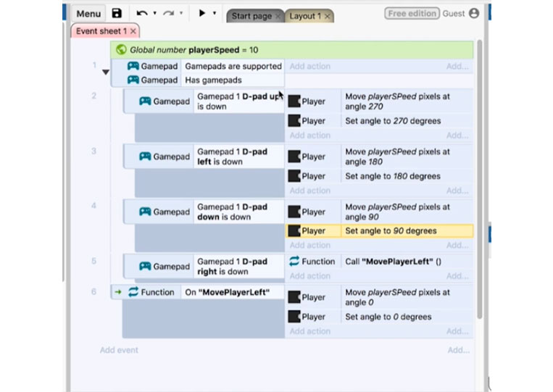553x392 pixels.
Task: Click 'Add...' link in event 1 action row
Action: (x=457, y=66)
